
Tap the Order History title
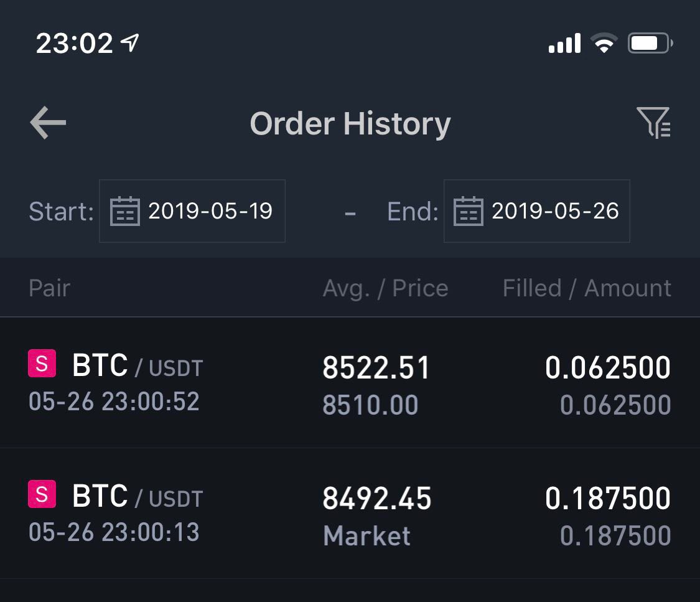point(350,124)
